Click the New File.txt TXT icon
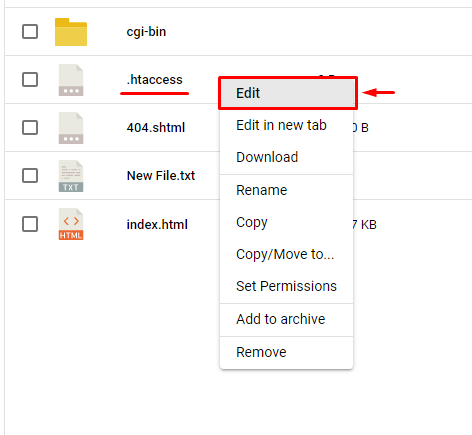The height and width of the screenshot is (435, 472). [71, 176]
